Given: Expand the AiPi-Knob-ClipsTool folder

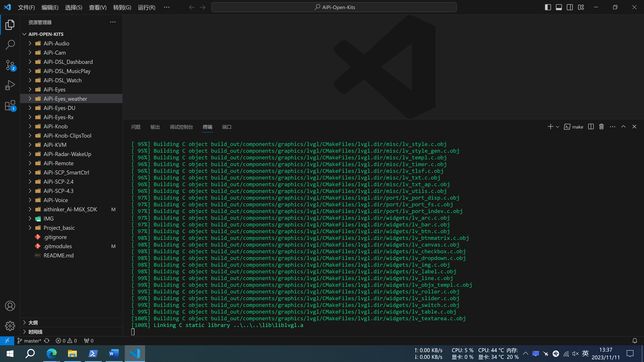Looking at the screenshot, I should point(71,136).
